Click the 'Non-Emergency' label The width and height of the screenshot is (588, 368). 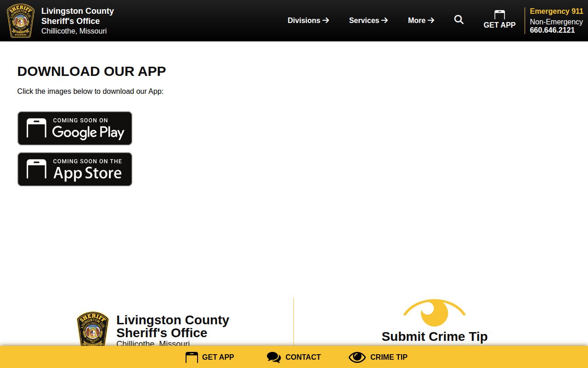coord(556,22)
